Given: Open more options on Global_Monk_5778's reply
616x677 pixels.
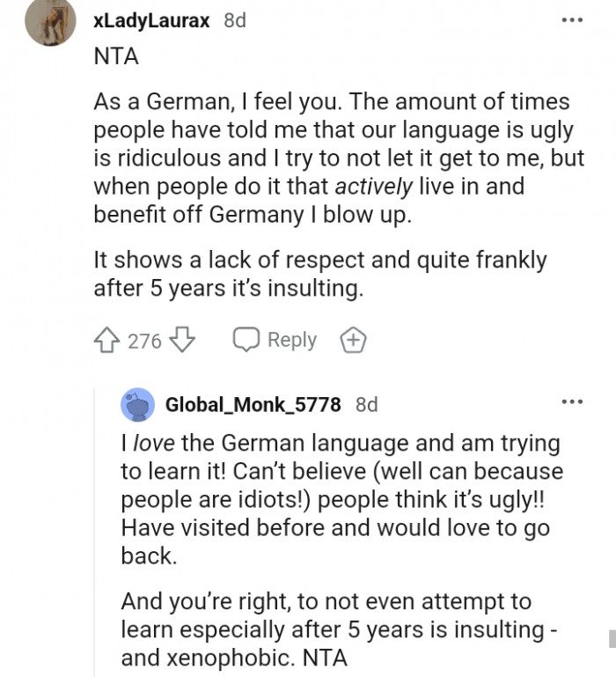Looking at the screenshot, I should [x=573, y=402].
